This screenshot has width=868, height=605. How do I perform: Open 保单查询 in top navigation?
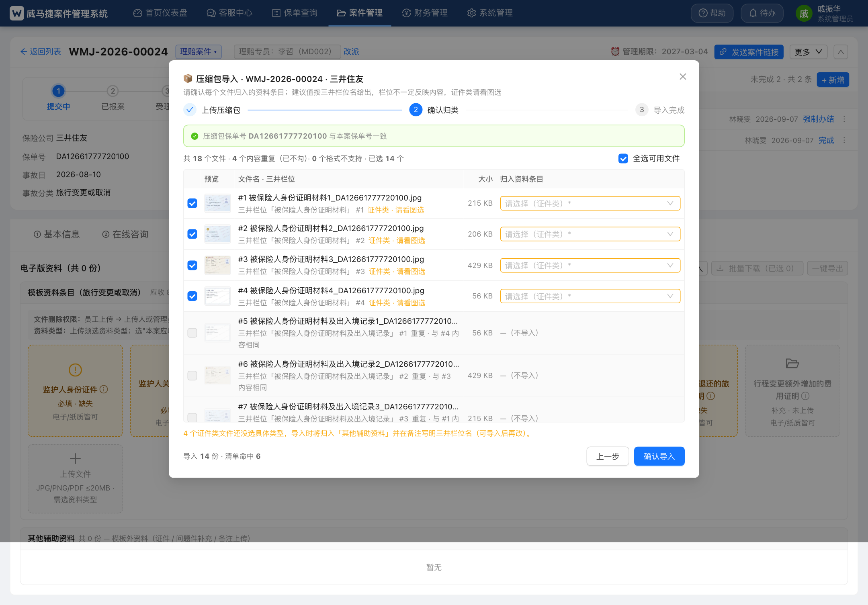click(295, 13)
